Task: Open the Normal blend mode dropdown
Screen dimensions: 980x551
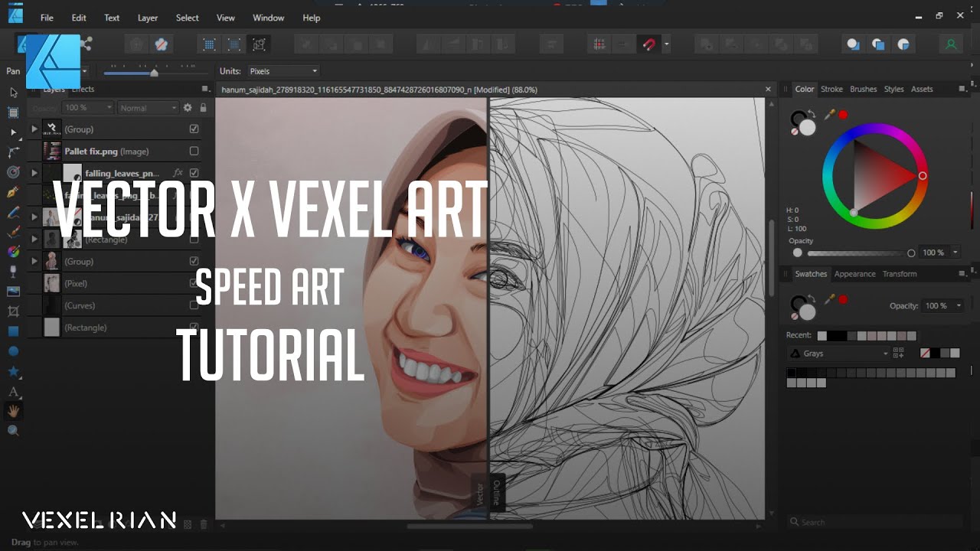Action: coord(149,108)
